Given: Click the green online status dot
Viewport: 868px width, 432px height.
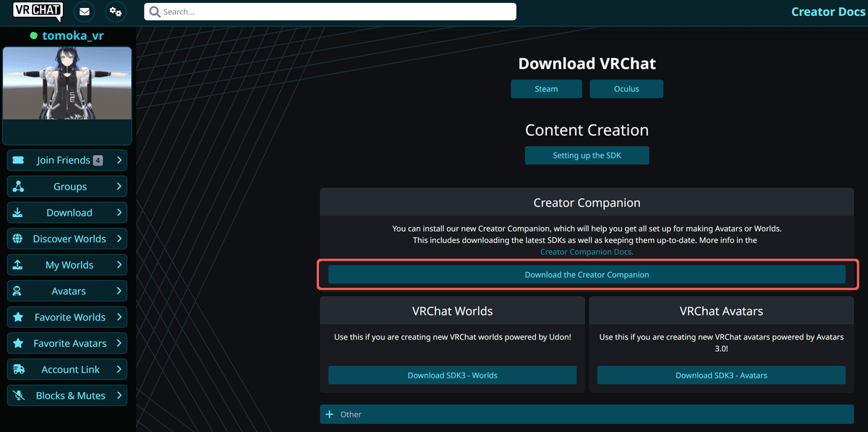Looking at the screenshot, I should coord(34,35).
